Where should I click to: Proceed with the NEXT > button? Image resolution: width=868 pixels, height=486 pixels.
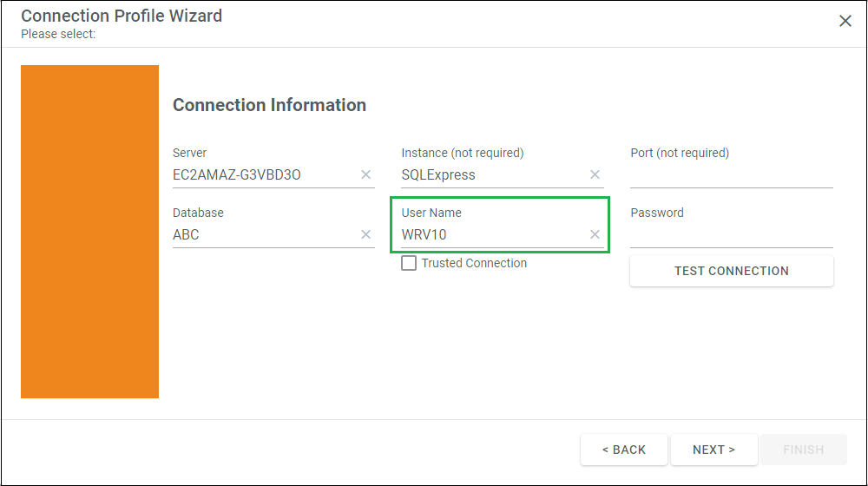(x=714, y=450)
